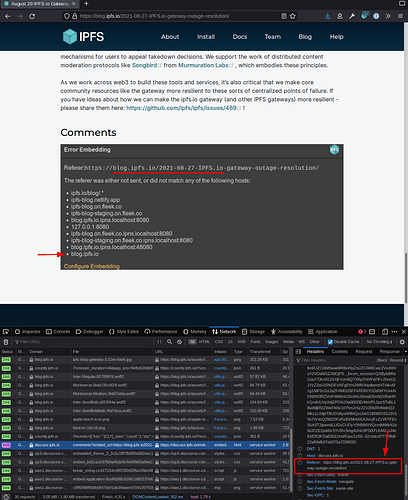This screenshot has height=500, width=408.
Task: Open the Help nav item
Action: tap(337, 37)
